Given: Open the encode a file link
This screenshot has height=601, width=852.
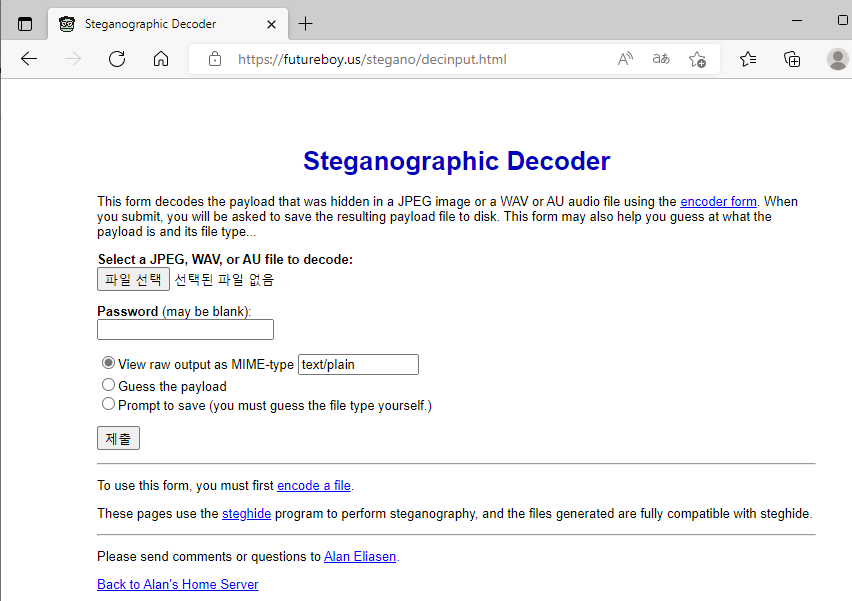Looking at the screenshot, I should point(314,485).
